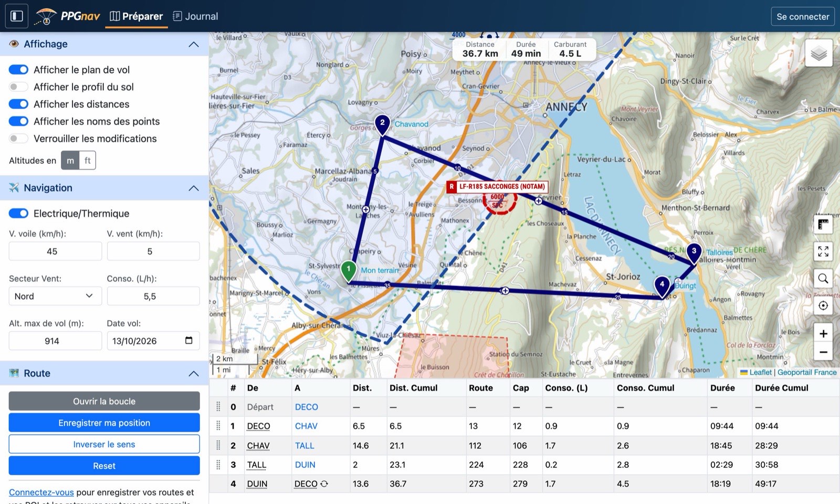Image resolution: width=840 pixels, height=504 pixels.
Task: Toggle Afficher les noms des points
Action: [18, 121]
